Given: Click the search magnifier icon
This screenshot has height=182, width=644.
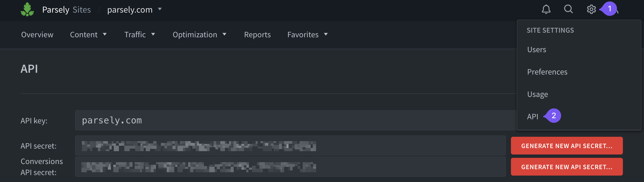Looking at the screenshot, I should click(x=568, y=10).
